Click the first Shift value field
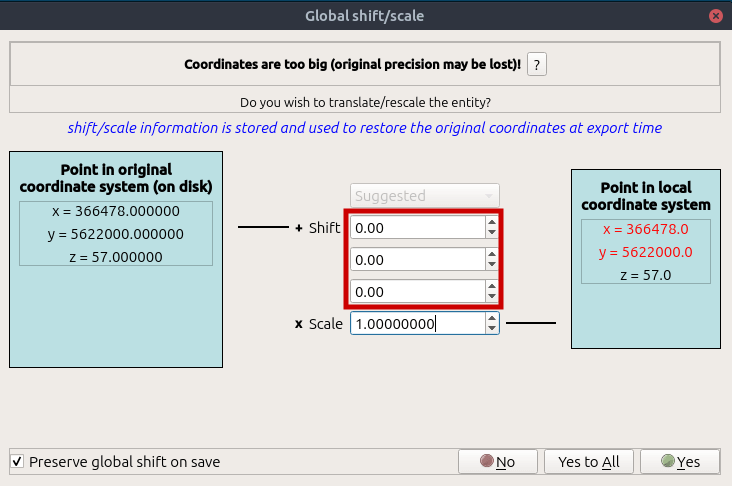 tap(416, 228)
